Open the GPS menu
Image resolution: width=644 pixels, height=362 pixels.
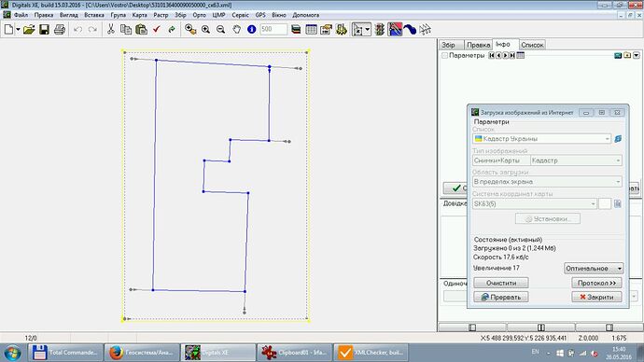click(x=260, y=15)
